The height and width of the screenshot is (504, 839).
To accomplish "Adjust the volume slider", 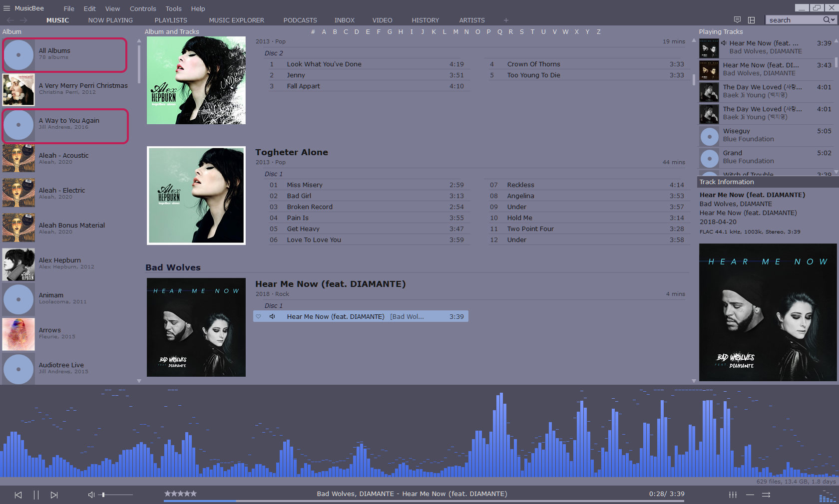I will [x=116, y=495].
